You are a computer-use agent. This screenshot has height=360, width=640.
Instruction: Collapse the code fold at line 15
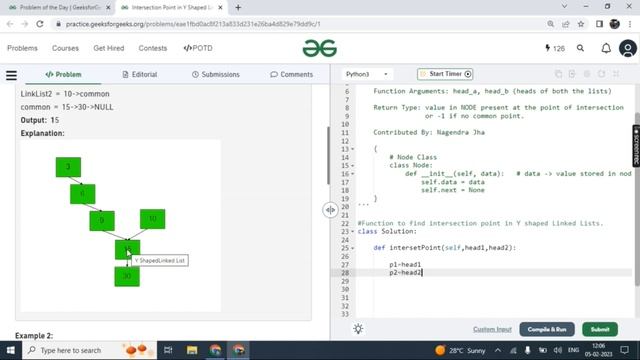coord(353,166)
